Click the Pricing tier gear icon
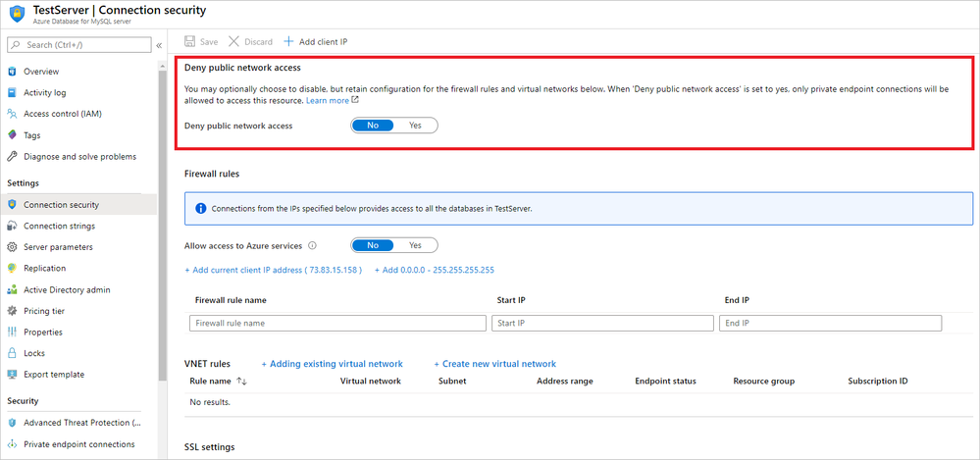Image resolution: width=980 pixels, height=460 pixels. click(11, 311)
